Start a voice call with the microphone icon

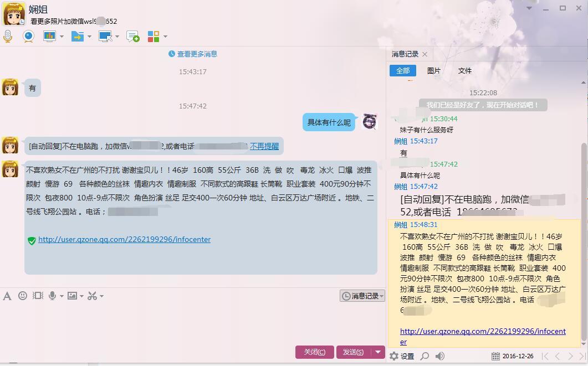8,37
